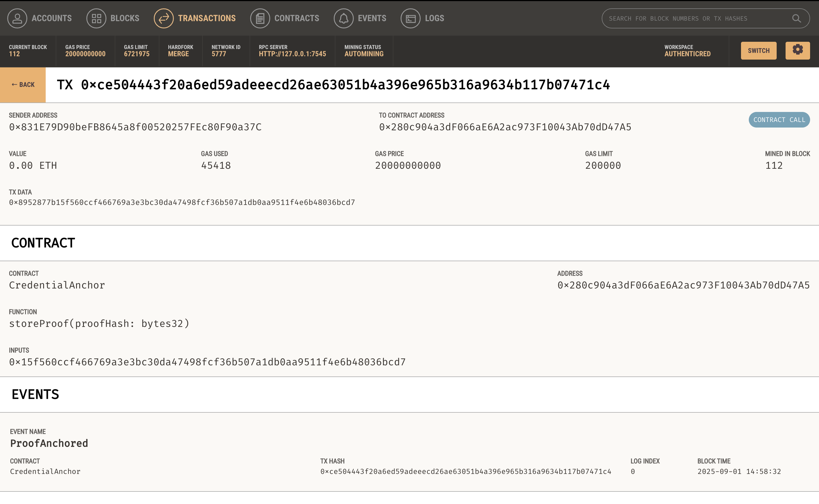Switch to the TRANSACTIONS tab
819x504 pixels.
point(207,18)
